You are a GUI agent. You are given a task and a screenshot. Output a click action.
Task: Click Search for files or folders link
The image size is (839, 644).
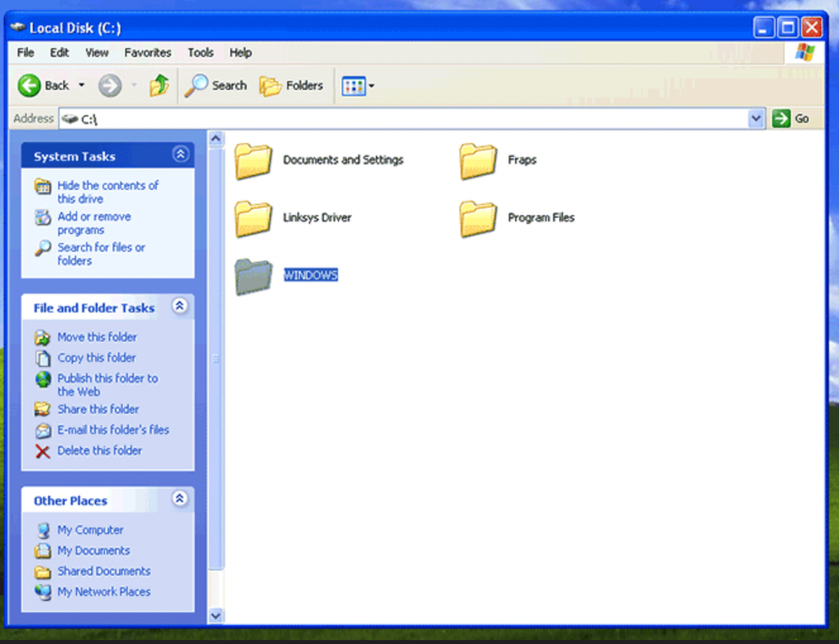point(102,254)
